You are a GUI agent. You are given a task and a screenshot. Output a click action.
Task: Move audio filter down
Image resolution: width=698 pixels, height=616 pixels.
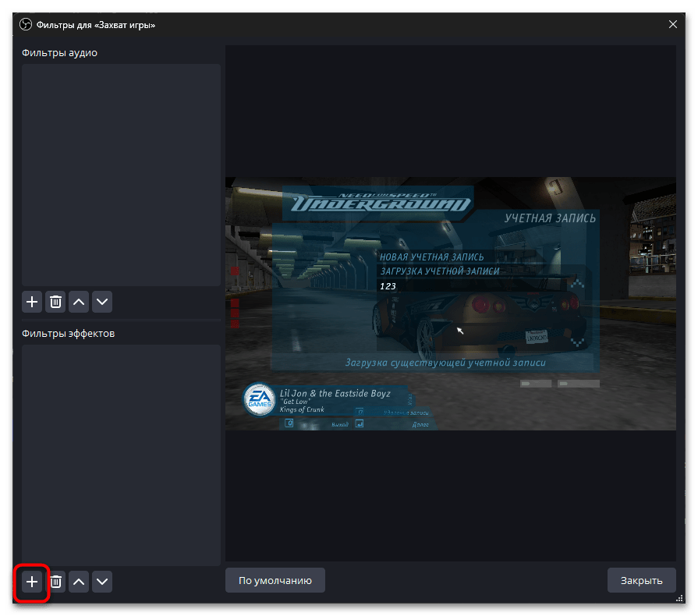tap(102, 303)
